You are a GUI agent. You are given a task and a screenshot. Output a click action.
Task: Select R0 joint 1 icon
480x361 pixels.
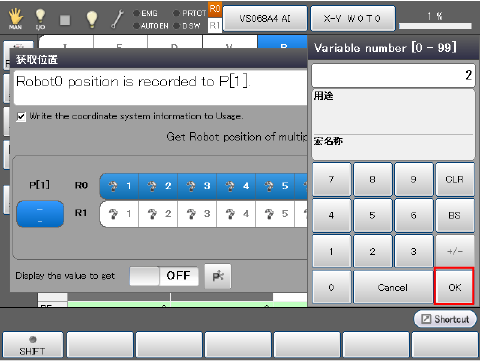[120, 186]
